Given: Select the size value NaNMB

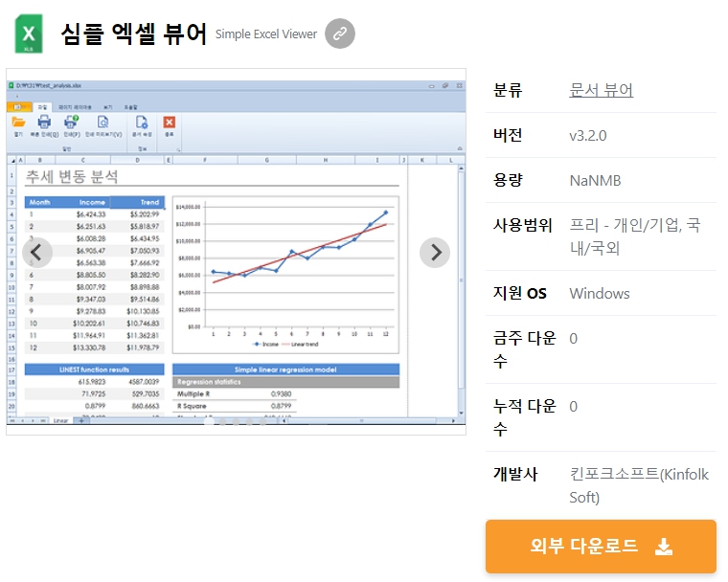Looking at the screenshot, I should (595, 181).
